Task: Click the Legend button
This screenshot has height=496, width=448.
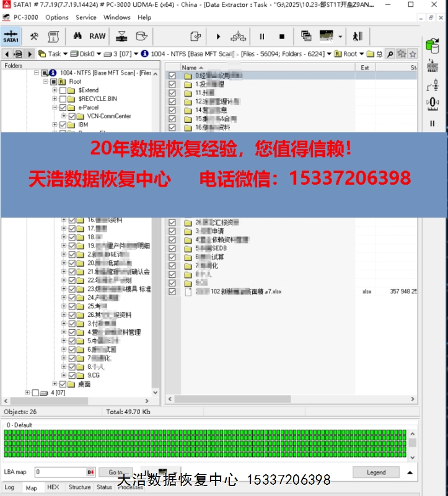Action: point(376,472)
